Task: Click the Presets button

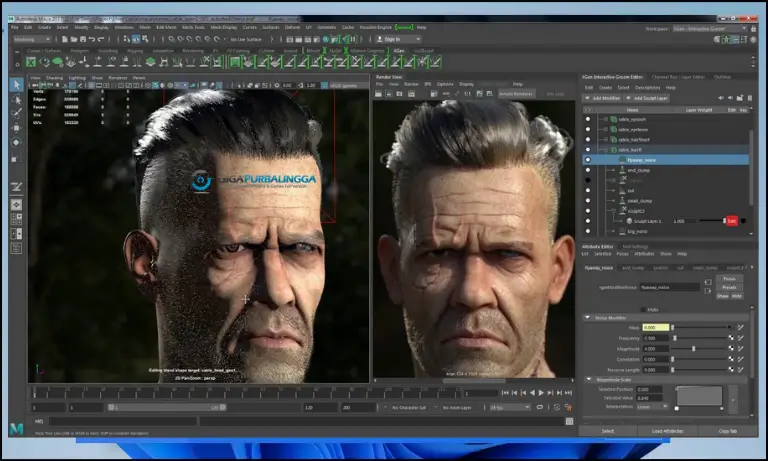Action: (x=729, y=287)
